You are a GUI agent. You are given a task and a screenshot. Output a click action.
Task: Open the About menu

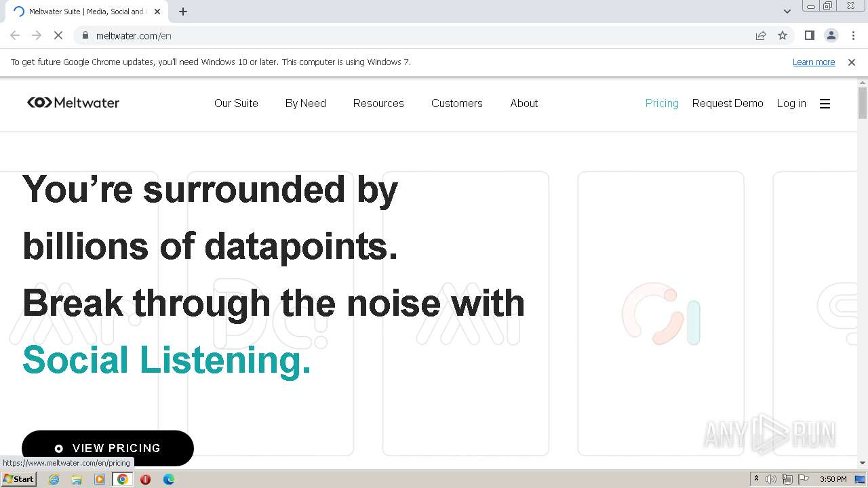(524, 103)
